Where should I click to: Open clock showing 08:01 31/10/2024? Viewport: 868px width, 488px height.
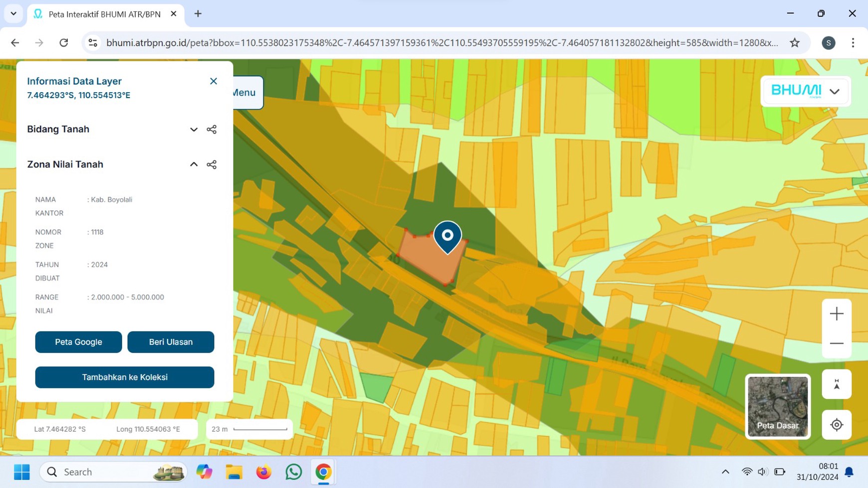point(817,472)
